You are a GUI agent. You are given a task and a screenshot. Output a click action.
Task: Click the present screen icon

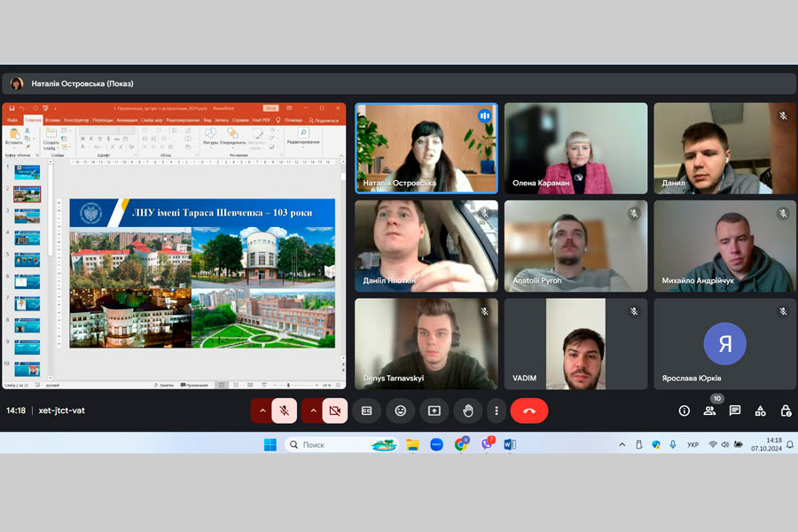[x=434, y=411]
